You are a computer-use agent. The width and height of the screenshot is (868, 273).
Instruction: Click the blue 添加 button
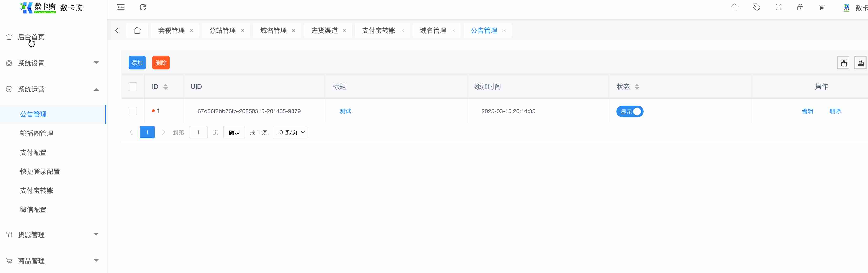[137, 63]
